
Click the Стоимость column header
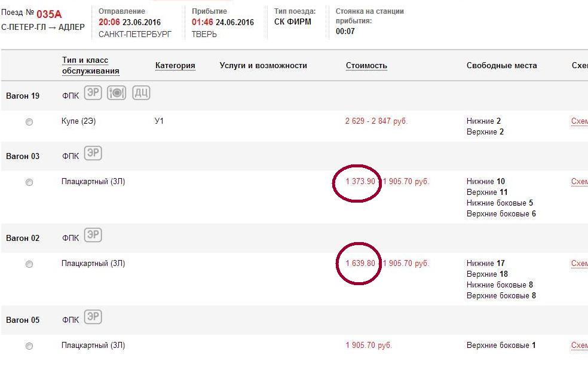366,66
